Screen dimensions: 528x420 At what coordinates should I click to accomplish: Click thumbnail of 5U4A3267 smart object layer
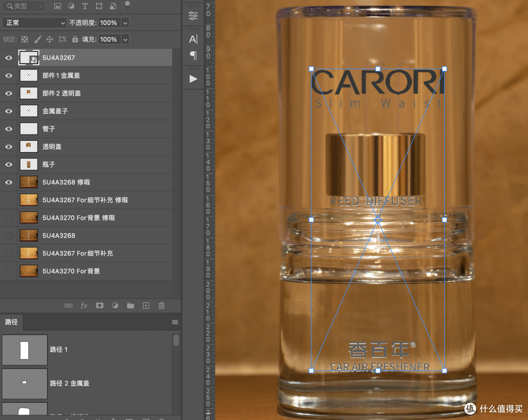coord(29,58)
